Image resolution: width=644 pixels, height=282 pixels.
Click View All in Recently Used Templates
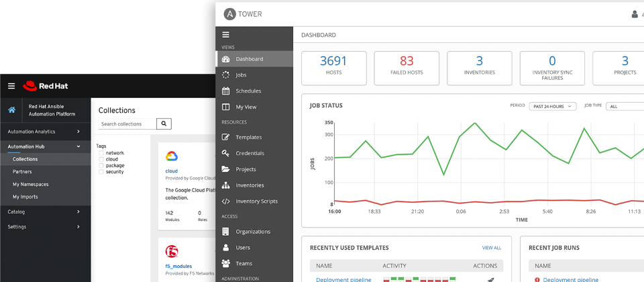pyautogui.click(x=491, y=248)
